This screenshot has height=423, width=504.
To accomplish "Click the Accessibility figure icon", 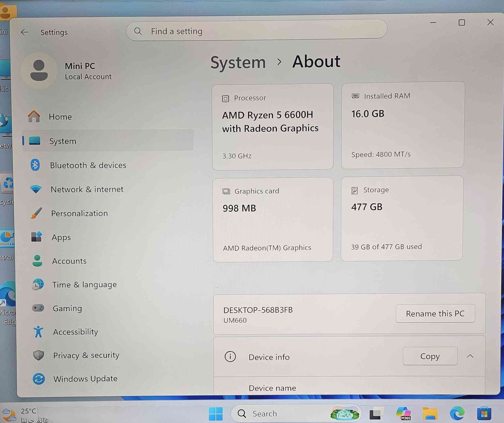I will [x=38, y=332].
